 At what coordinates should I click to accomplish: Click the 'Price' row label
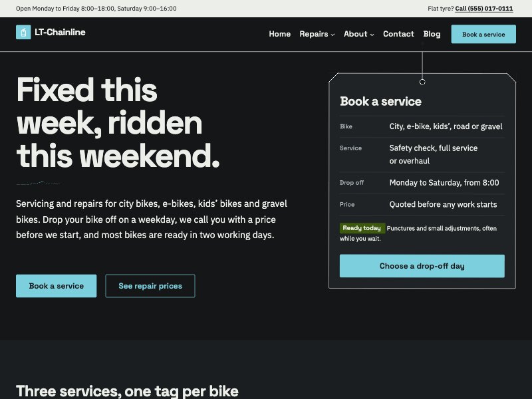tap(347, 205)
